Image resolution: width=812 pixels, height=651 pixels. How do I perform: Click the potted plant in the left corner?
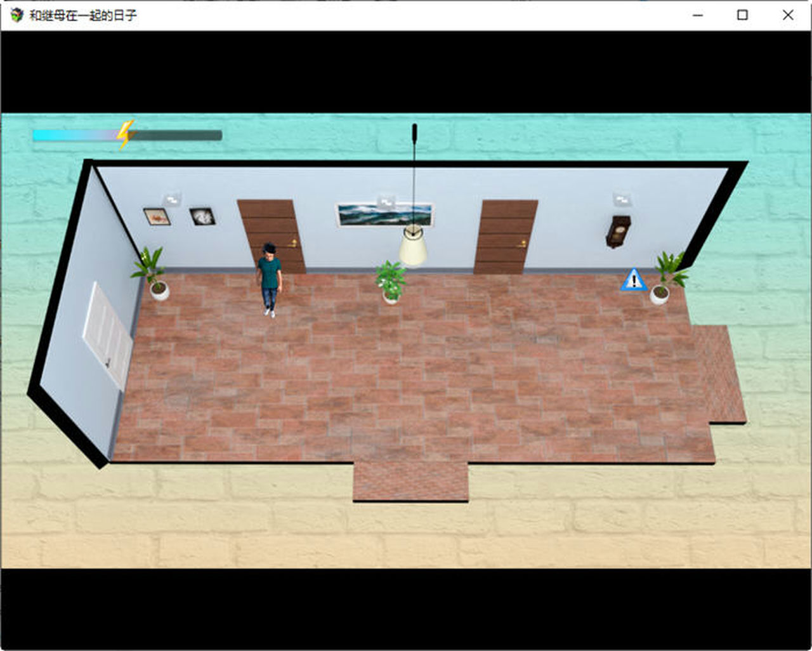[152, 273]
